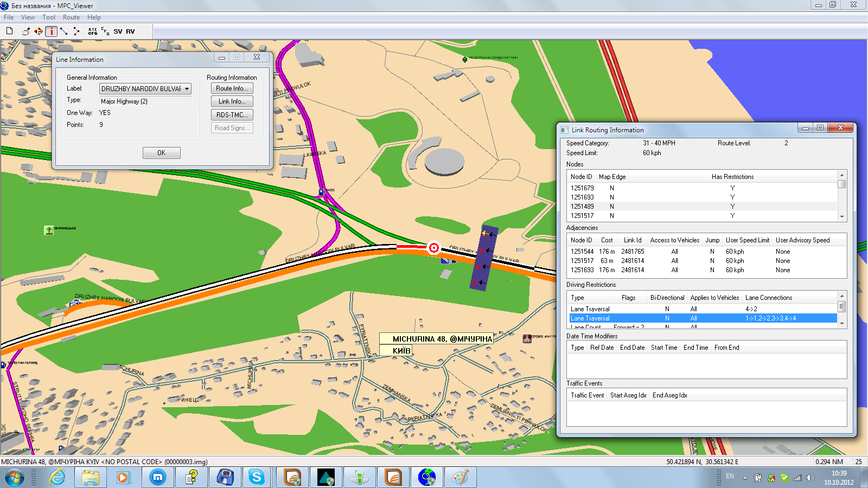The width and height of the screenshot is (868, 488).
Task: Open the Tool menu
Action: [x=49, y=17]
